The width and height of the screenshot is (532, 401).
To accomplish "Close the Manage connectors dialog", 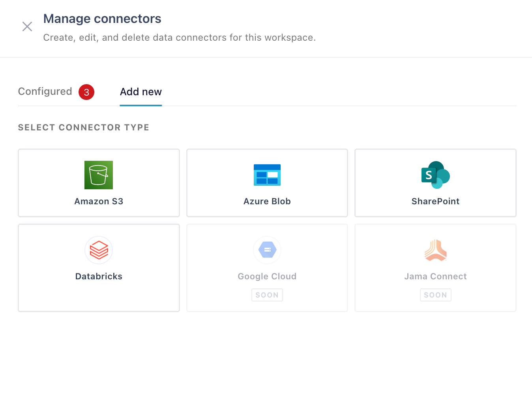I will click(27, 26).
